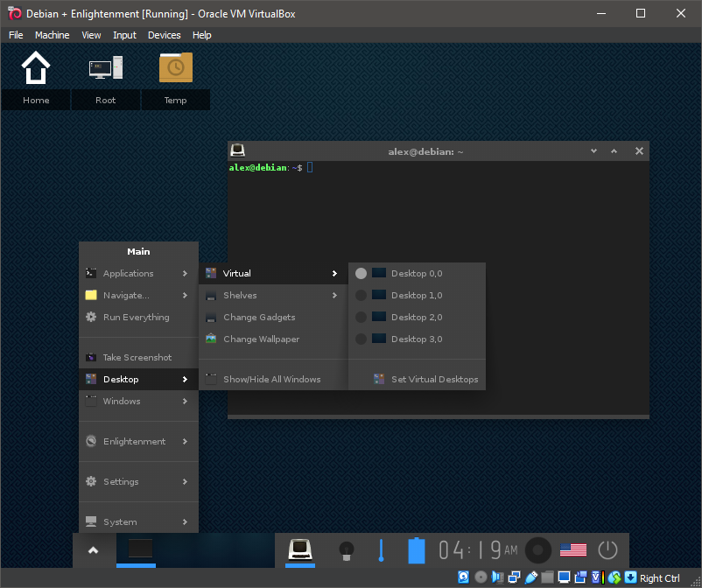This screenshot has height=588, width=702.
Task: Choose Desktop 3,0 in the Virtual submenu
Action: 416,339
